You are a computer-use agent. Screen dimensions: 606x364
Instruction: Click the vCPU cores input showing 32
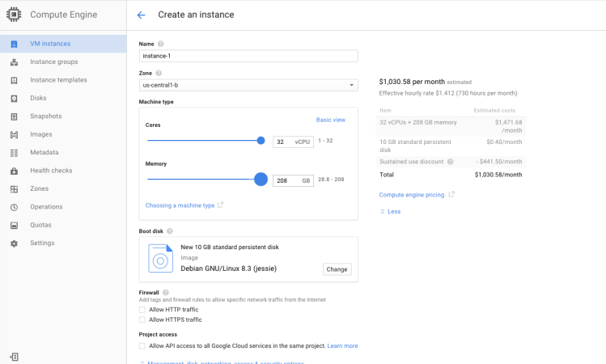[x=293, y=142]
